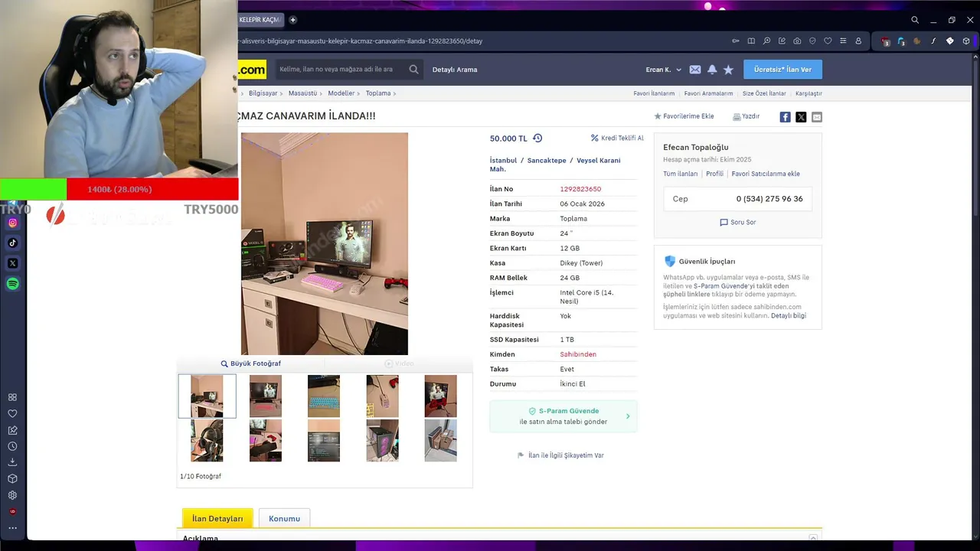Open the easy setup sliders icon
Screen dimensions: 980x551
843,41
